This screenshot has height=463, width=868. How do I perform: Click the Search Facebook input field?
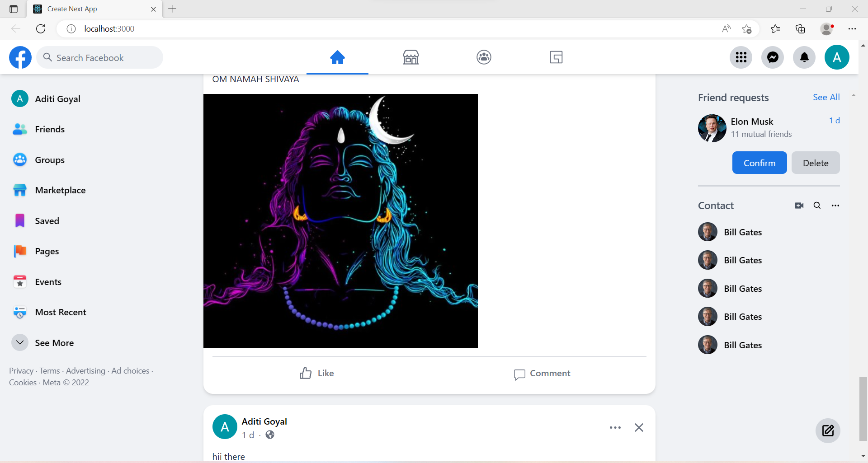coord(99,57)
